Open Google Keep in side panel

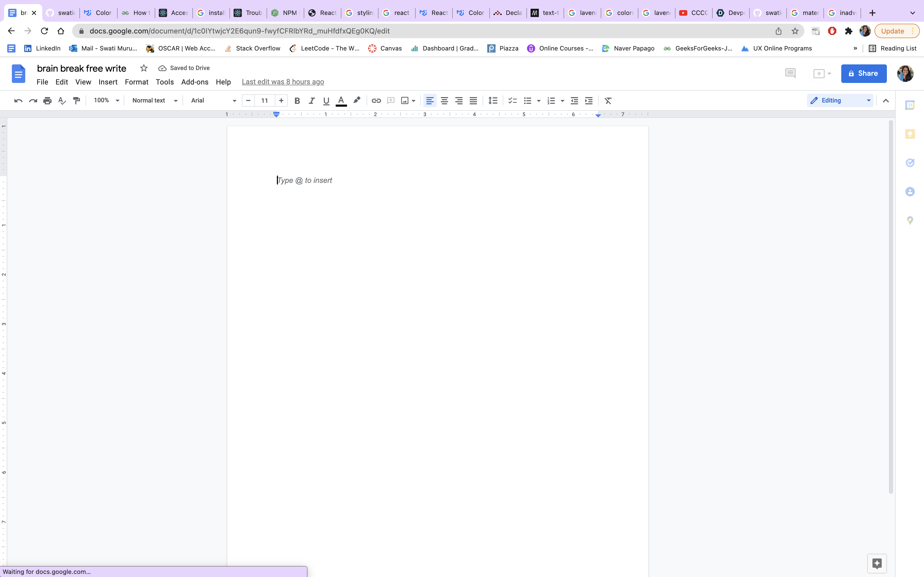(910, 134)
